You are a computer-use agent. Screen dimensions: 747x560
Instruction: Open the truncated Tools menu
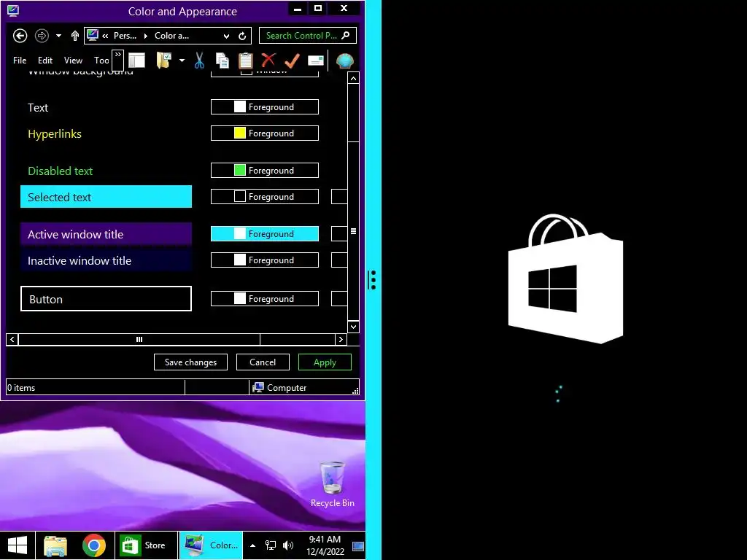(x=101, y=61)
